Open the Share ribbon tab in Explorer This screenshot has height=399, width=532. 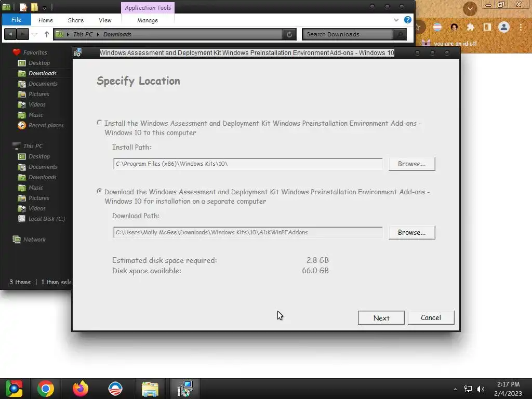[x=76, y=20]
